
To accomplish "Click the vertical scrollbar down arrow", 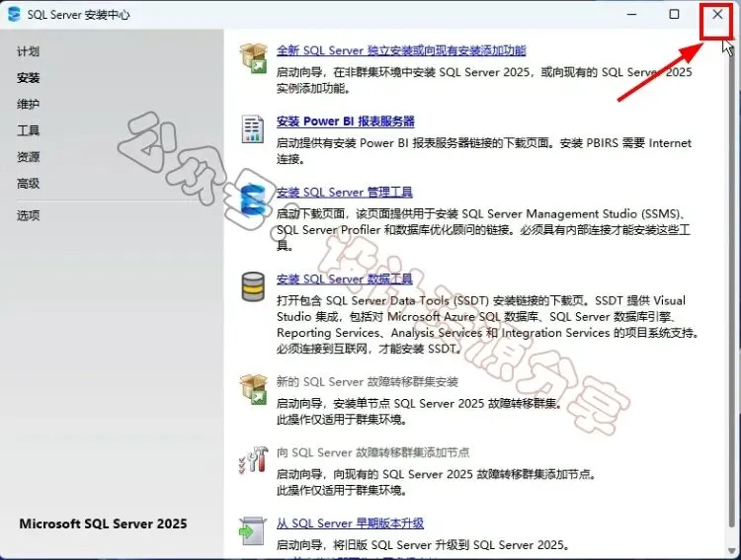I will [733, 551].
